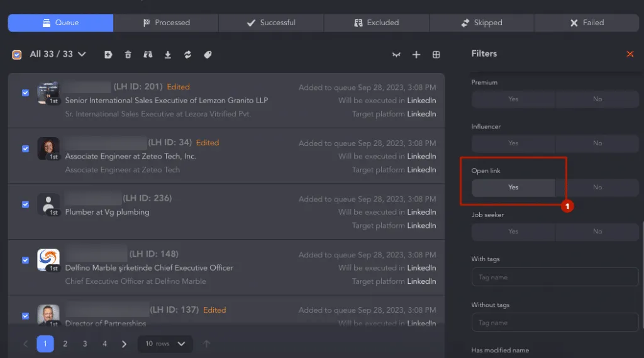Click the exclude profiles icon in toolbar
The height and width of the screenshot is (358, 644).
148,55
